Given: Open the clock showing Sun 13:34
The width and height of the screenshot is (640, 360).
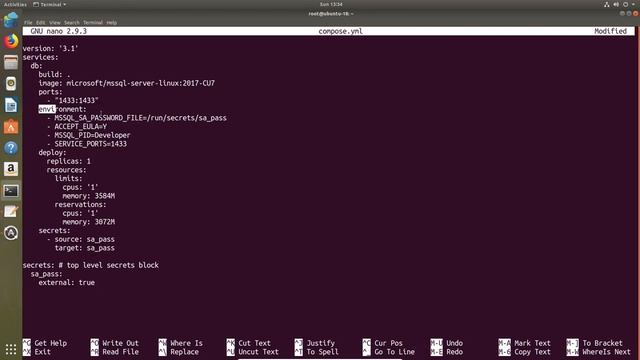Looking at the screenshot, I should click(x=331, y=4).
